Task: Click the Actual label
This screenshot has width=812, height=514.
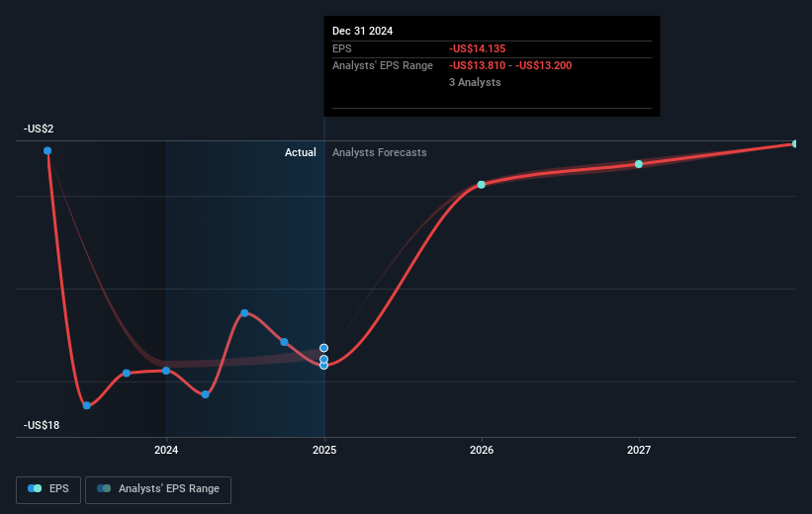Action: pyautogui.click(x=301, y=152)
